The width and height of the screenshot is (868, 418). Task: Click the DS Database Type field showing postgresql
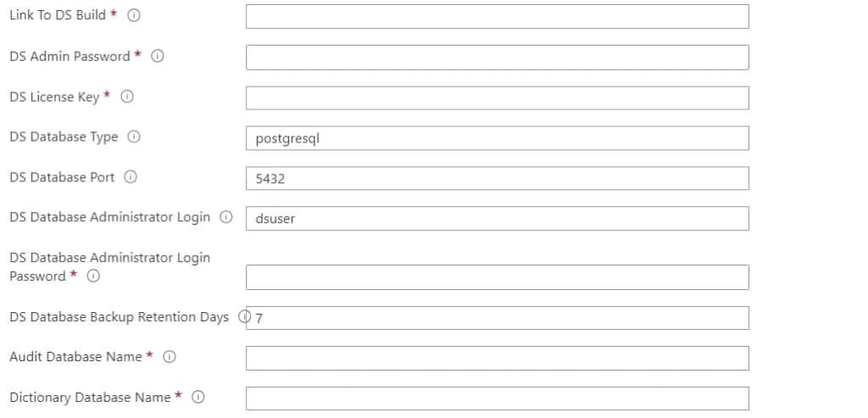point(497,138)
